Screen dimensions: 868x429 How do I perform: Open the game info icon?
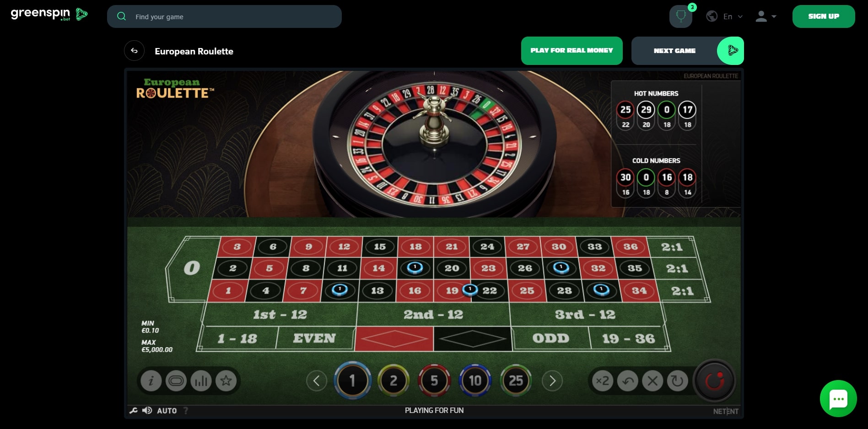(151, 381)
